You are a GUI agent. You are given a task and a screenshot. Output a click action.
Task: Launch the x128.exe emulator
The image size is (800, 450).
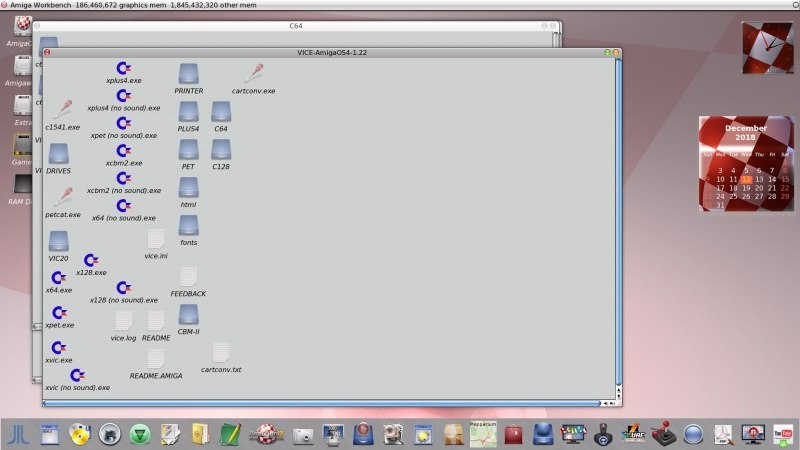[x=91, y=261]
